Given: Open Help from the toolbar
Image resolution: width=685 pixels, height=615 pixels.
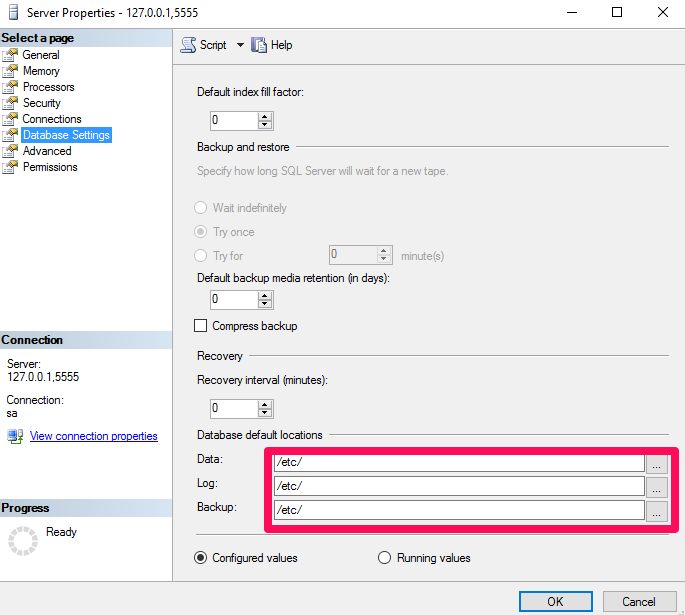Looking at the screenshot, I should click(x=272, y=45).
